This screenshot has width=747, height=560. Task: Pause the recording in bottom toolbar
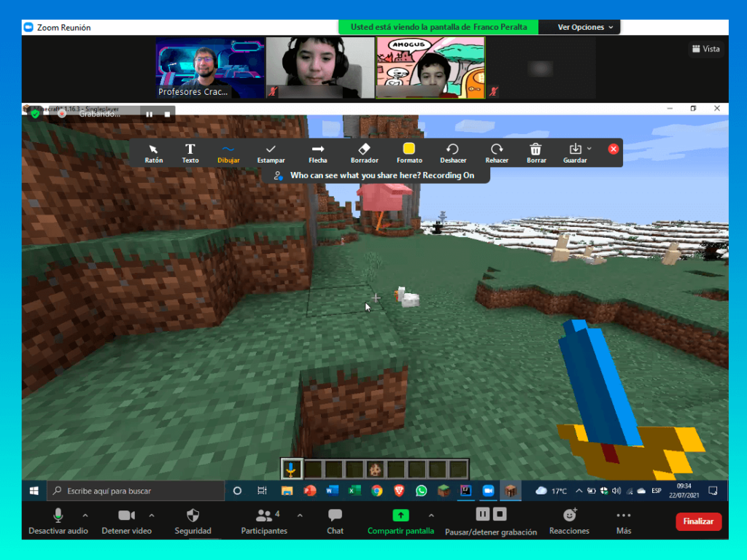pos(483,515)
